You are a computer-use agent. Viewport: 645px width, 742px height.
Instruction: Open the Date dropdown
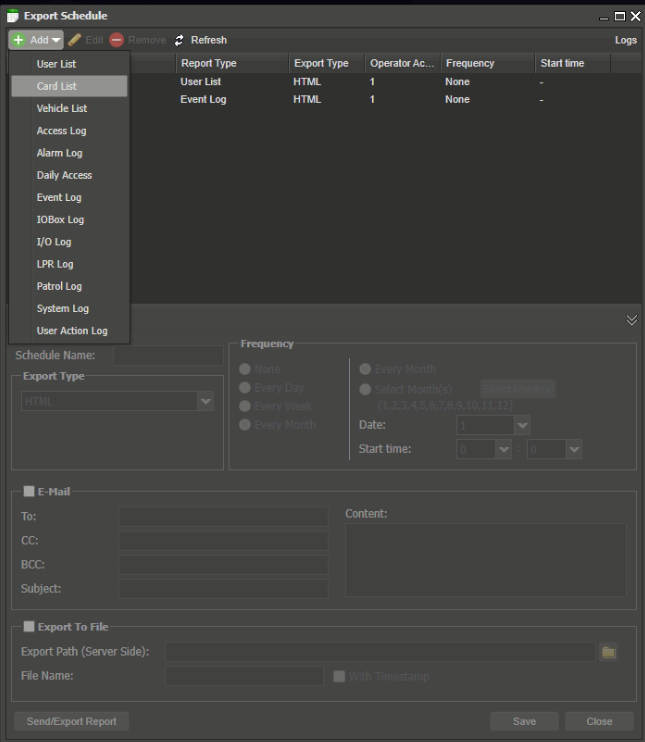click(x=522, y=425)
